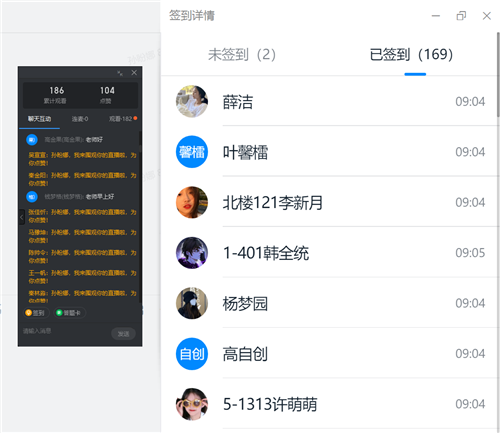This screenshot has width=500, height=433.
Task: Select the name 杨梦园 in list
Action: (245, 304)
